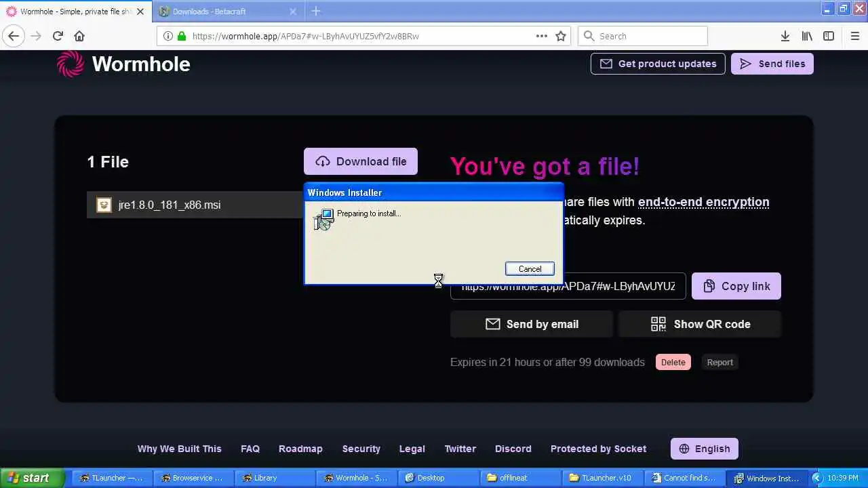Close the Downloads - Betacraft tab
The width and height of the screenshot is (868, 488).
[x=293, y=12]
